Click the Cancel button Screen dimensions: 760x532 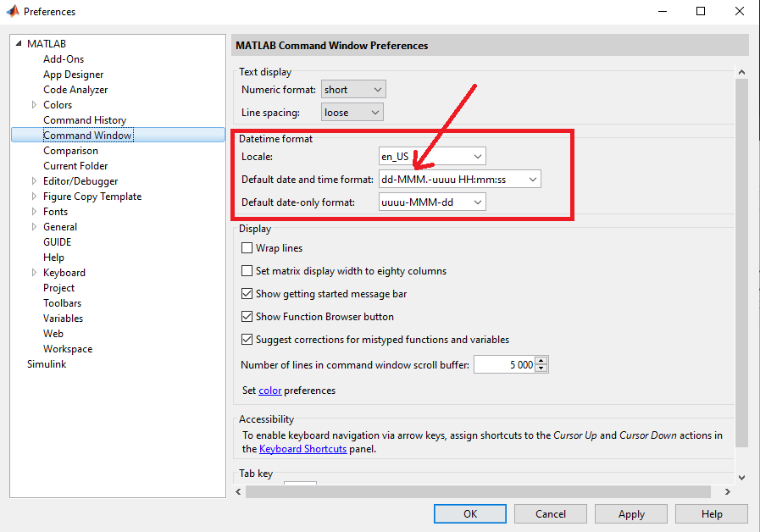[551, 513]
